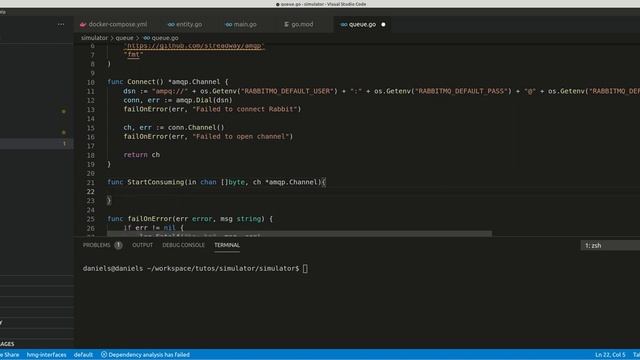
Task: Click the "Failed to connect Rabbit" string
Action: (x=244, y=109)
